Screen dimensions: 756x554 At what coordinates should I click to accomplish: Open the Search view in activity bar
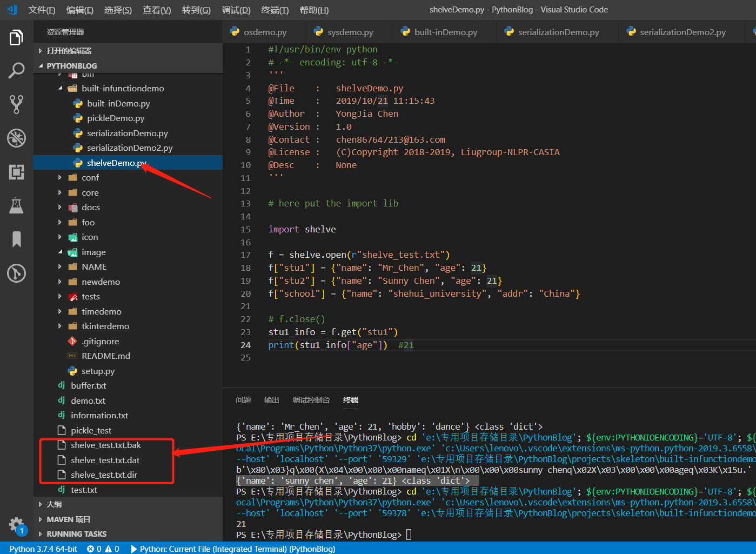(x=16, y=70)
